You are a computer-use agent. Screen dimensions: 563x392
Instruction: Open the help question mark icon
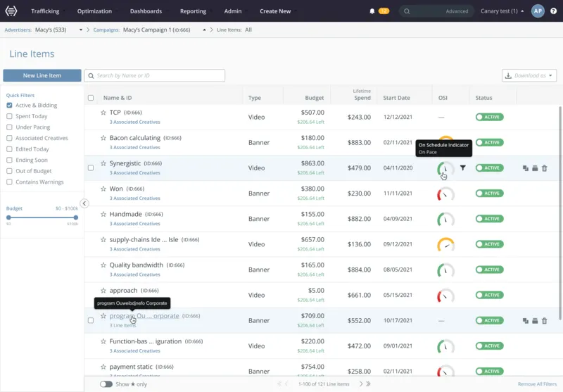(553, 11)
